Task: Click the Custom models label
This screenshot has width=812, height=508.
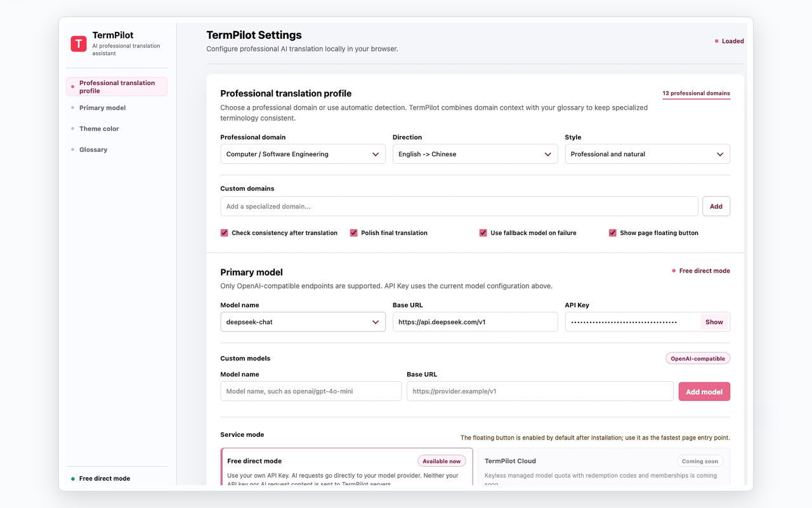Action: click(x=245, y=359)
